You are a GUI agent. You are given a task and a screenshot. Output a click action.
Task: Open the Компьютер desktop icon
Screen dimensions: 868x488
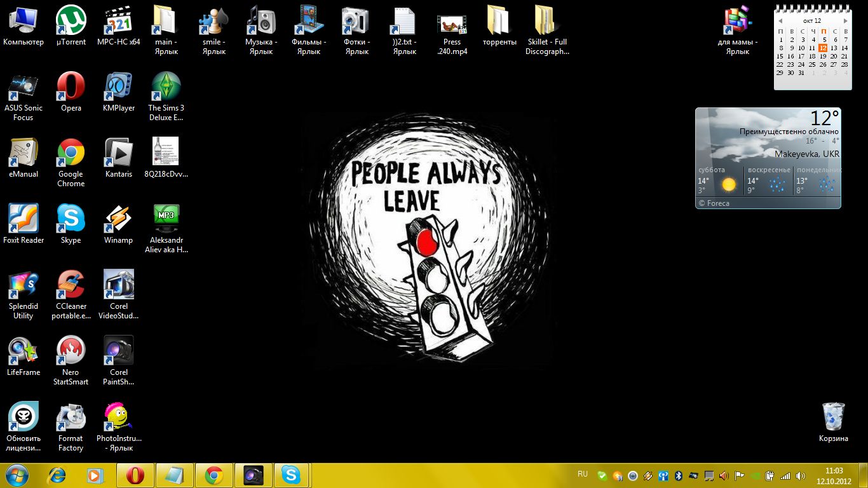point(24,26)
